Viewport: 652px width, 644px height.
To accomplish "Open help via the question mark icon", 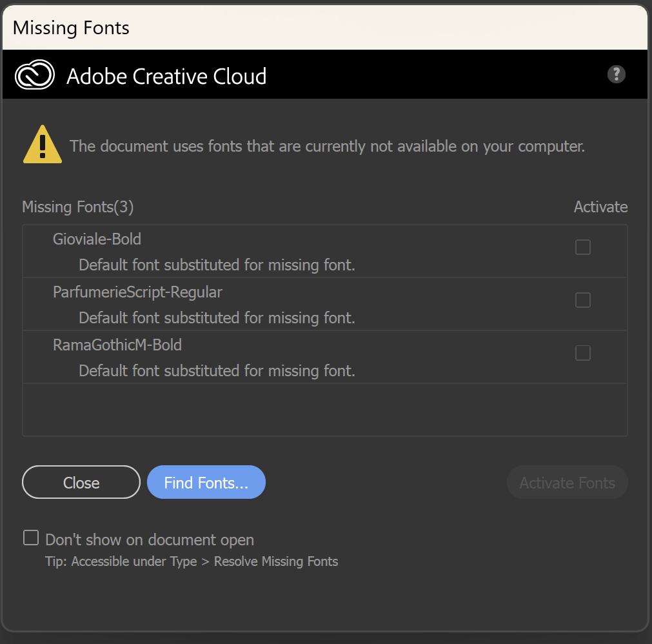I will coord(616,74).
